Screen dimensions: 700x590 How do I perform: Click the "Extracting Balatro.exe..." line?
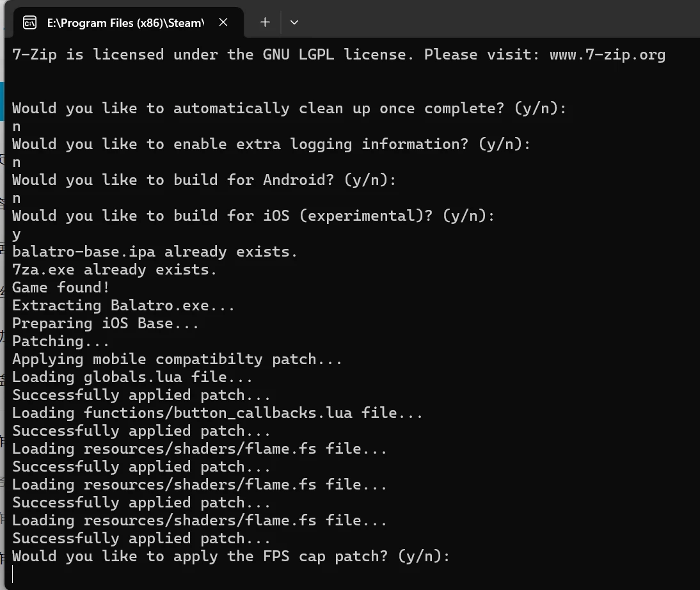pyautogui.click(x=123, y=305)
